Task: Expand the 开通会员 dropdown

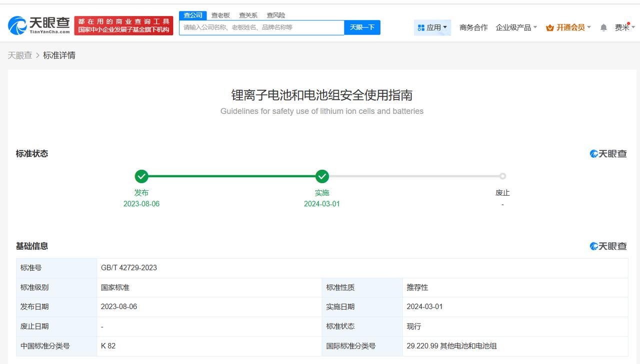Action: click(568, 27)
